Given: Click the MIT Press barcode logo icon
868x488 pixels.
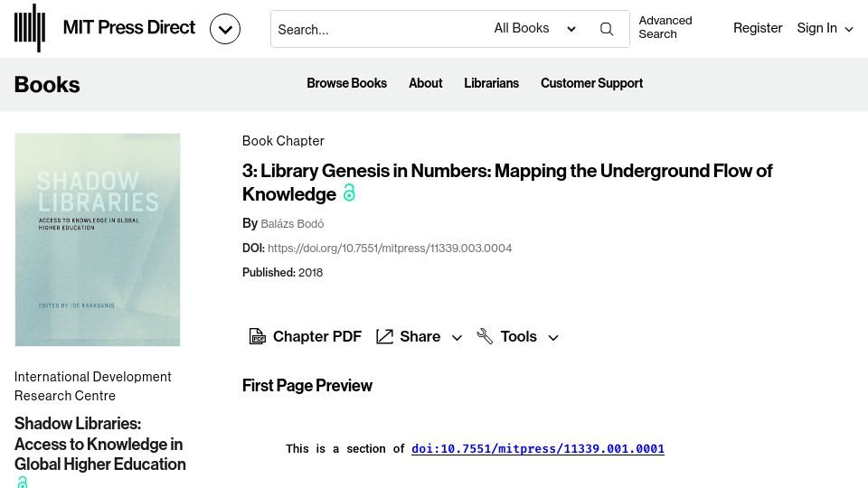Looking at the screenshot, I should [30, 28].
